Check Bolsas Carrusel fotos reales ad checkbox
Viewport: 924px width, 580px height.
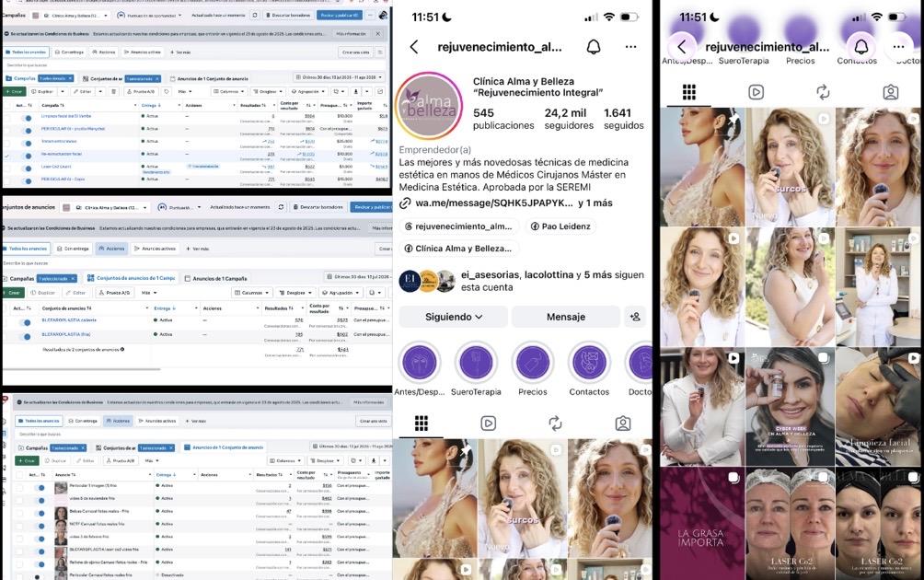19,513
